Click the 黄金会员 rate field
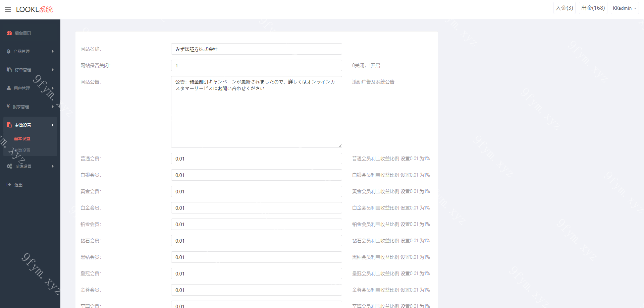Screen dimensions: 644x308 click(257, 191)
